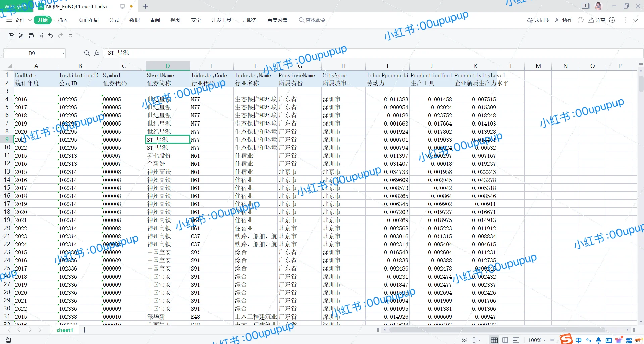
Task: Open the 审阅 ribbon tab
Action: (x=155, y=20)
